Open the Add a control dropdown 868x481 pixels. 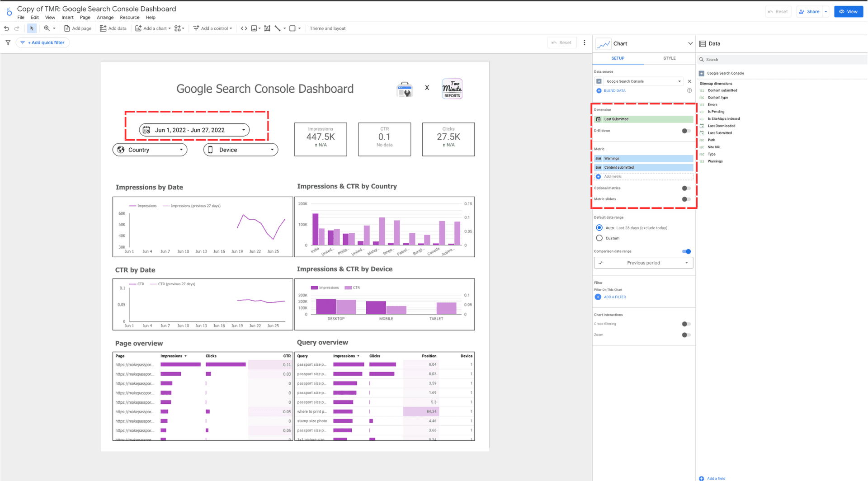pyautogui.click(x=212, y=28)
